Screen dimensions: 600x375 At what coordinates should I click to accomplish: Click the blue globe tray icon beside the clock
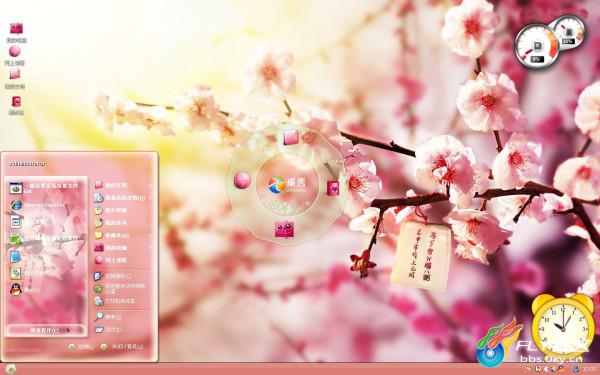click(x=576, y=370)
